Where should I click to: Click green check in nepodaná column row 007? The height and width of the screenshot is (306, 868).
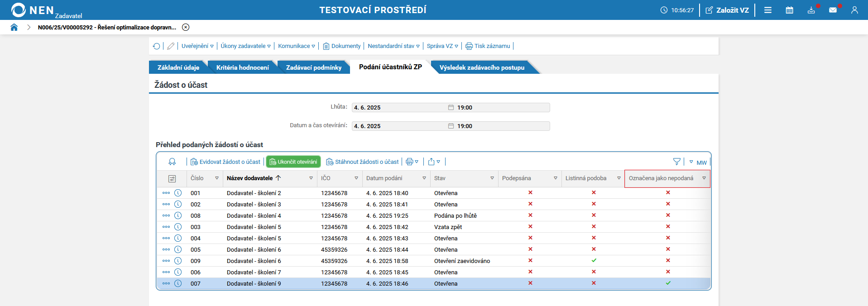tap(668, 283)
